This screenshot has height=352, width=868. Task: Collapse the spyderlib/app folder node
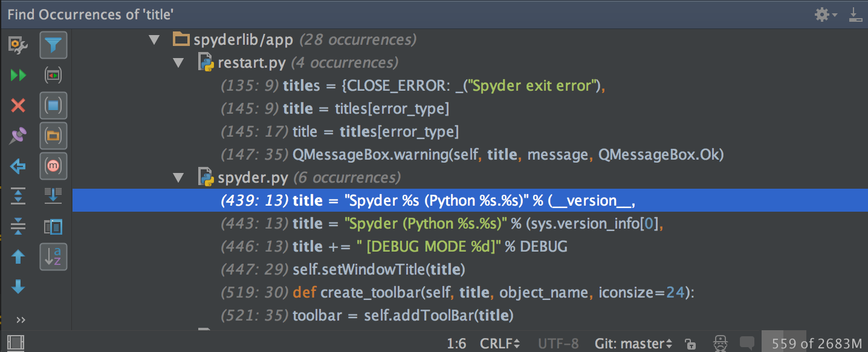(154, 41)
